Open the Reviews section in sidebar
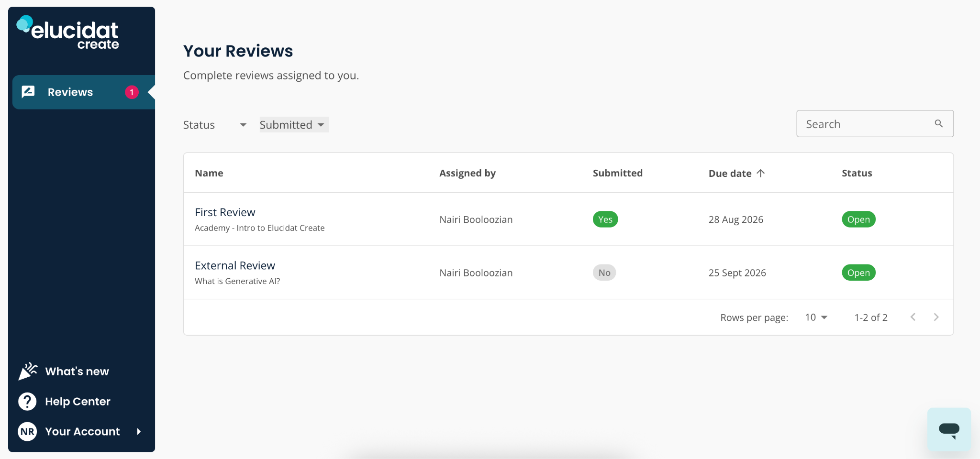Screen dimensions: 980x459 [x=83, y=92]
